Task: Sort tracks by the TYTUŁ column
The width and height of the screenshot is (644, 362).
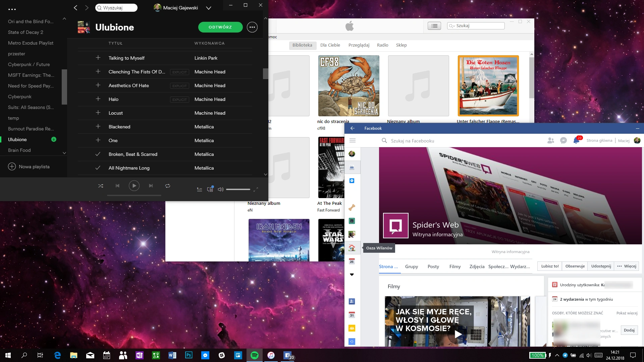Action: pyautogui.click(x=116, y=43)
